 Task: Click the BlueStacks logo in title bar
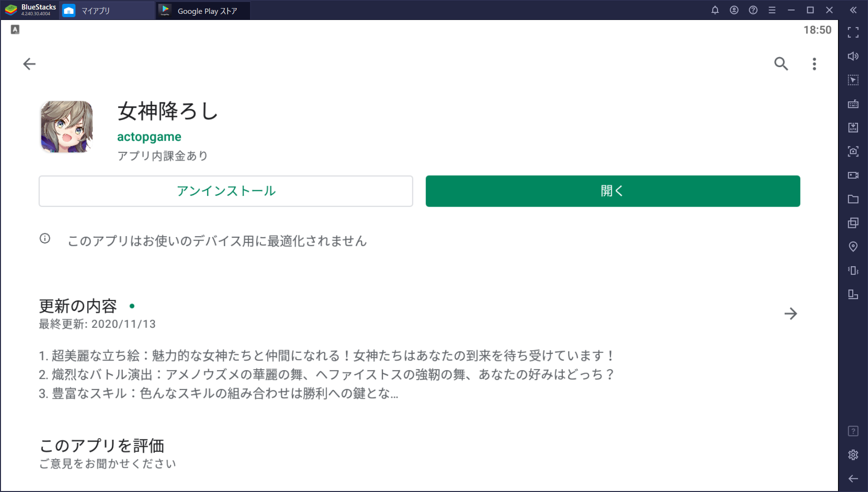(11, 10)
